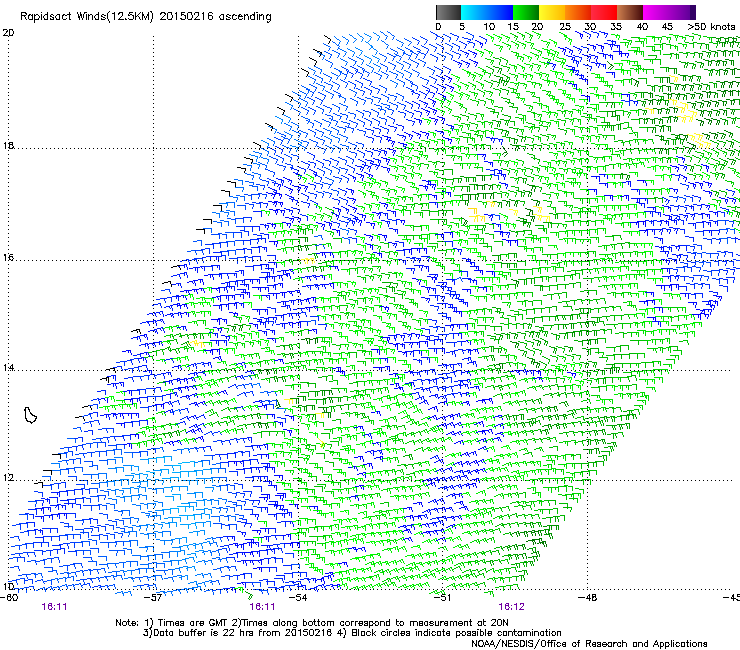Click the green 15-20 knots legend swatch
Screen dimensions: 740x650
526,12
